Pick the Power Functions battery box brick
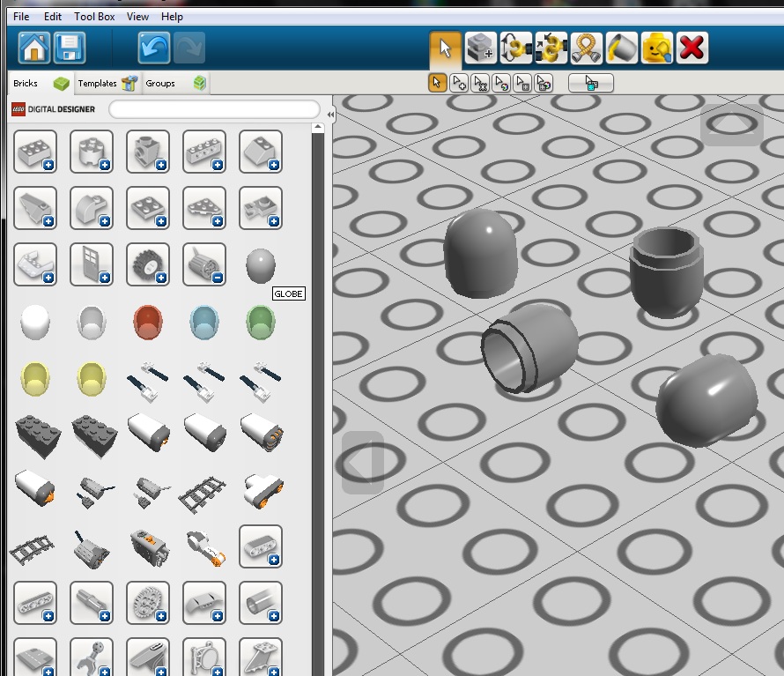Viewport: 784px width, 676px height. [x=149, y=547]
